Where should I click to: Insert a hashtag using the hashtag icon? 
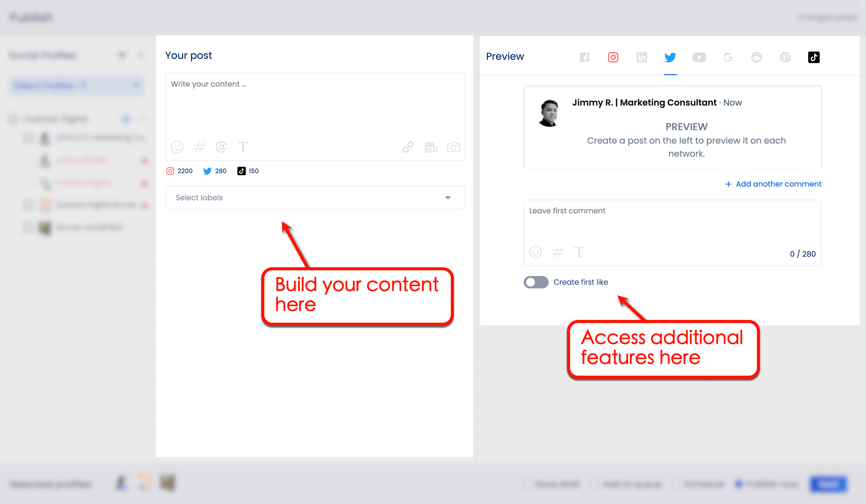(x=200, y=147)
